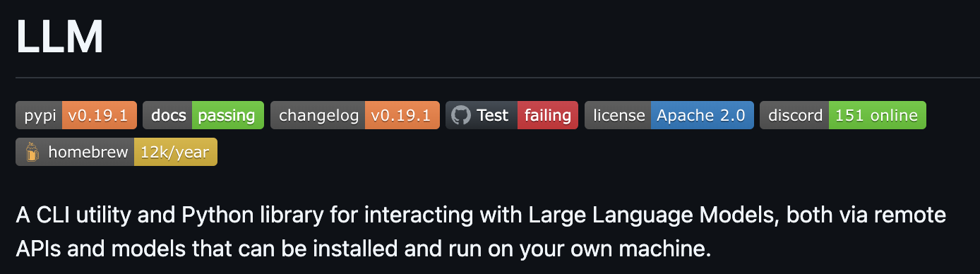The image size is (980, 274).
Task: Click the green passing docs status
Action: (228, 115)
